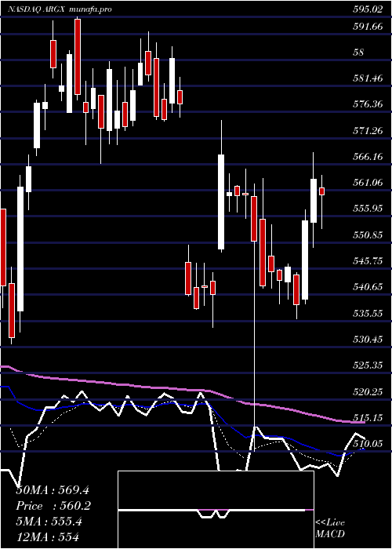
Task: Select the 545.75 axis value
Action: pyautogui.click(x=367, y=261)
